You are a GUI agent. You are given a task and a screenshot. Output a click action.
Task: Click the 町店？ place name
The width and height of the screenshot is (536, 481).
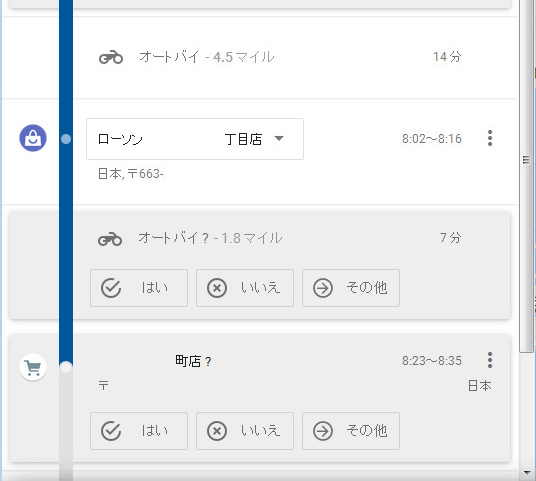pos(193,361)
